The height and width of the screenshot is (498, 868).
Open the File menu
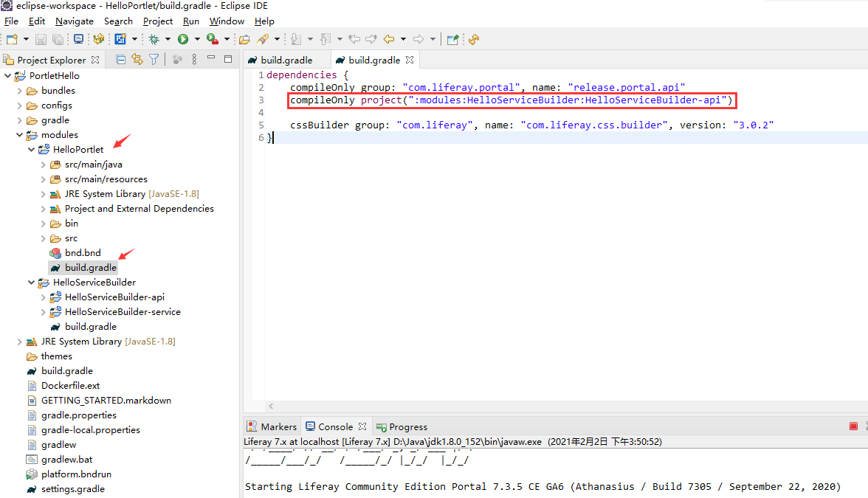(11, 21)
